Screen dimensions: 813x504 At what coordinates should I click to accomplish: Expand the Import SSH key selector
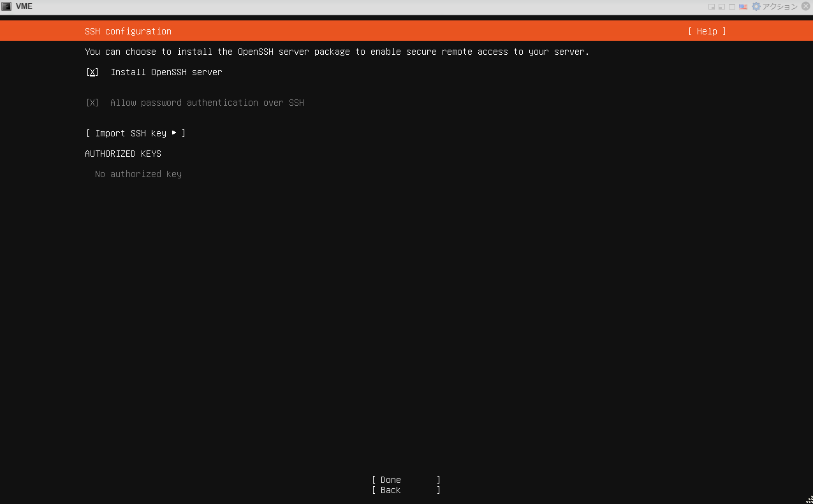135,133
